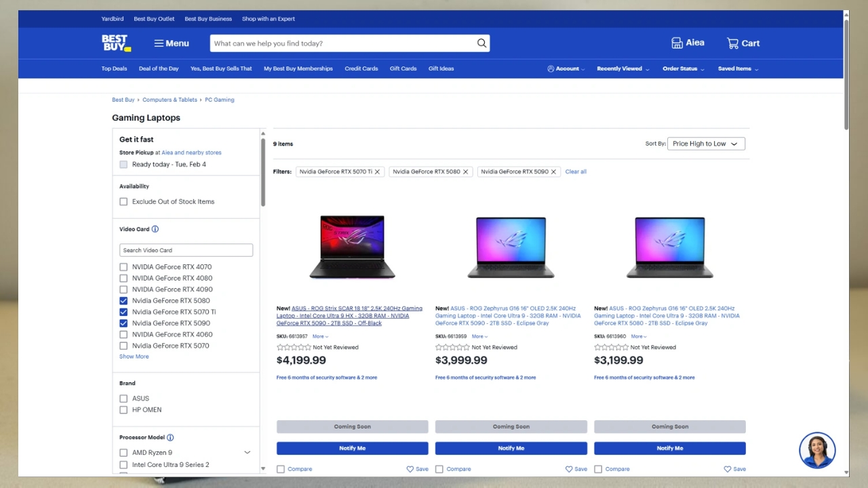Open the live chat assistant avatar

[817, 450]
